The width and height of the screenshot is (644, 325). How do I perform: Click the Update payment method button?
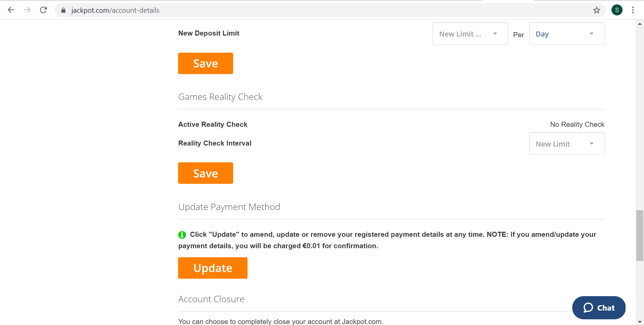tap(213, 268)
